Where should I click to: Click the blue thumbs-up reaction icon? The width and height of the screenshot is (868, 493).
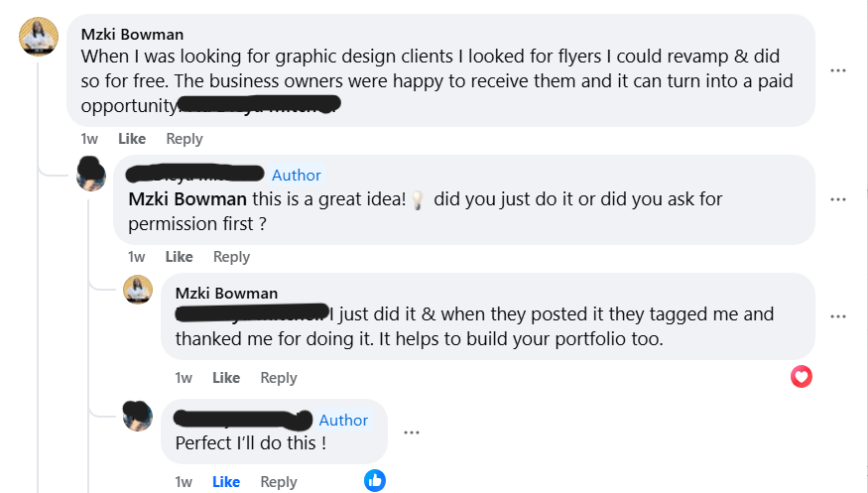tap(374, 481)
